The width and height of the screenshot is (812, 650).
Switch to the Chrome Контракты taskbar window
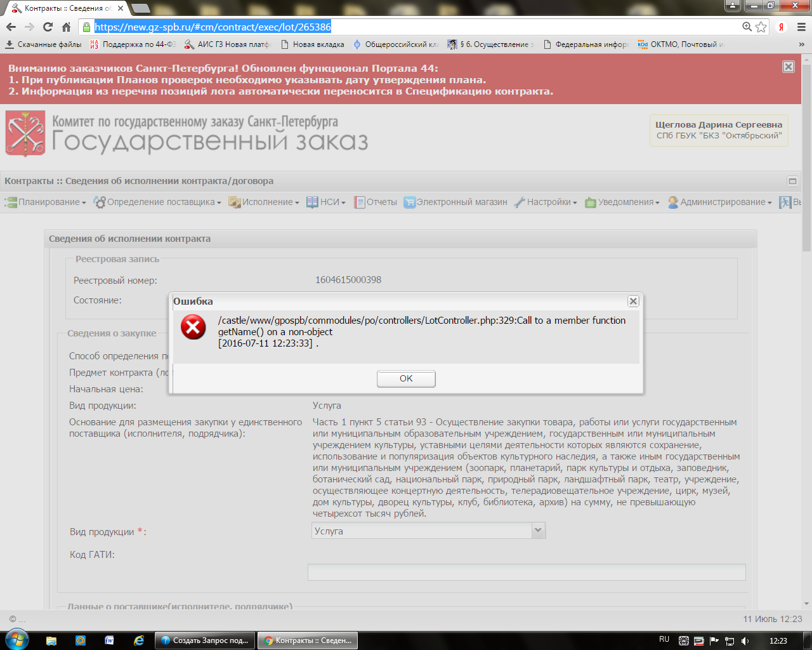pos(308,640)
